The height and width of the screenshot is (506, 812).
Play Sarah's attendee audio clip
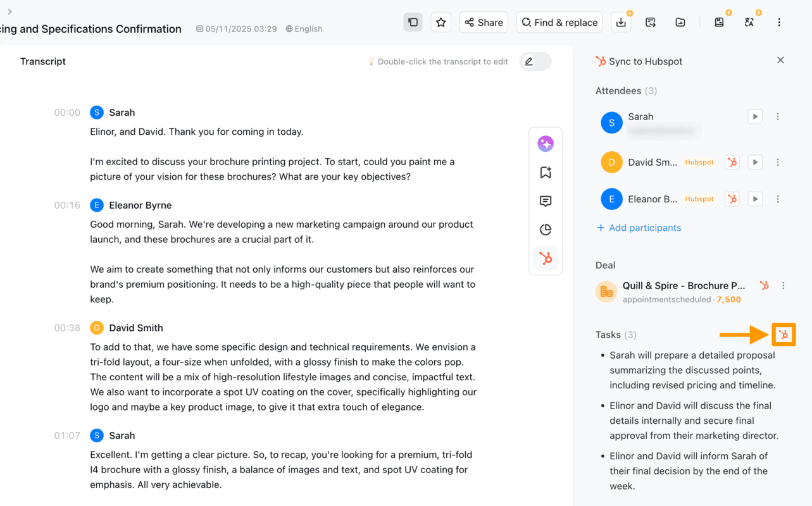(755, 116)
